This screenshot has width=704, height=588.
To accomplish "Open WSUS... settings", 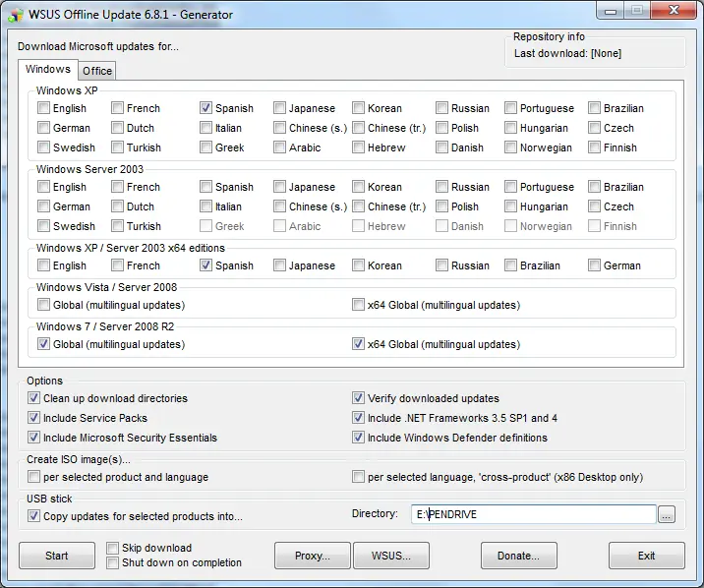I will (x=391, y=556).
